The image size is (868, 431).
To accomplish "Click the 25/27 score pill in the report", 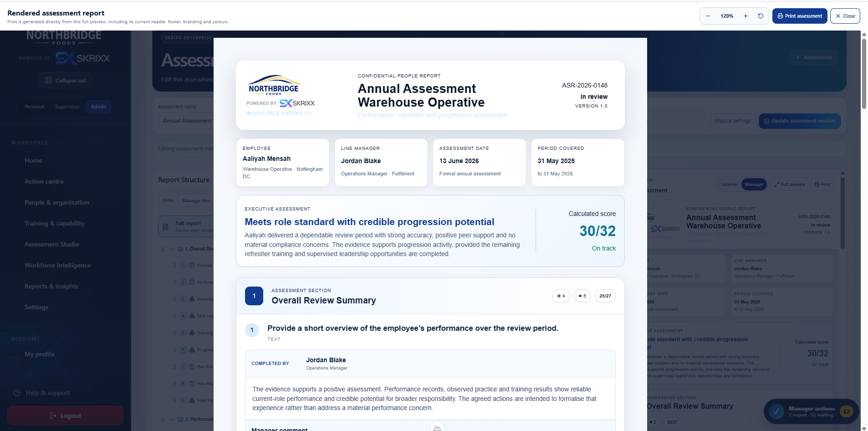I will point(605,296).
